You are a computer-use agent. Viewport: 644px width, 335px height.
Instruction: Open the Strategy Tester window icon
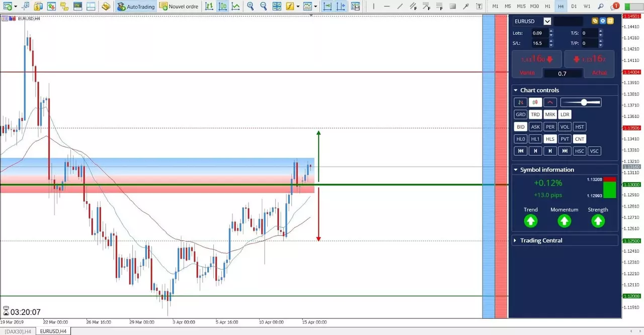pos(91,7)
